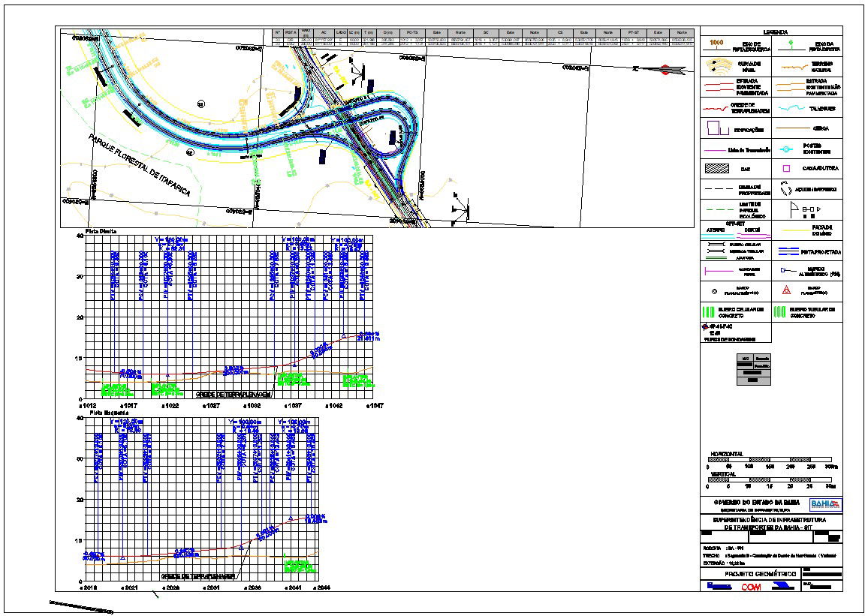Viewport: 868px width, 616px height.
Task: Click the CAIXA/JUTORA square symbol
Action: click(785, 167)
